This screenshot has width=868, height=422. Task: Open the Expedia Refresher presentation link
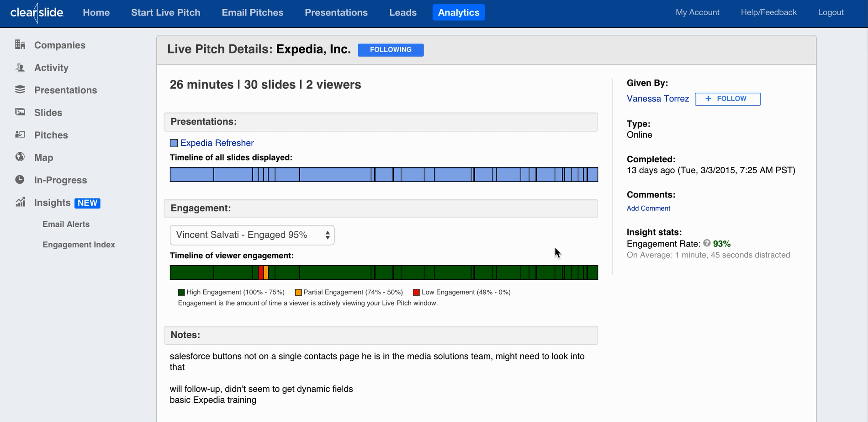pyautogui.click(x=217, y=143)
